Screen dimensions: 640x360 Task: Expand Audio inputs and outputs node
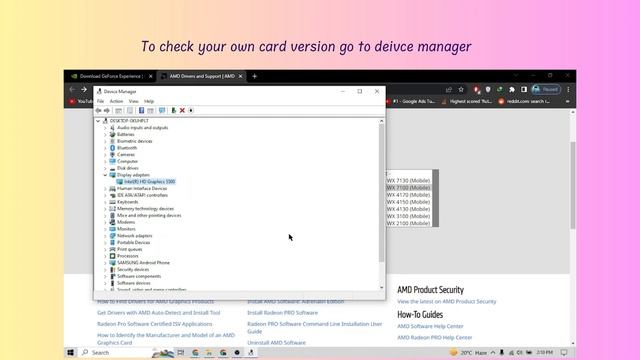point(105,128)
